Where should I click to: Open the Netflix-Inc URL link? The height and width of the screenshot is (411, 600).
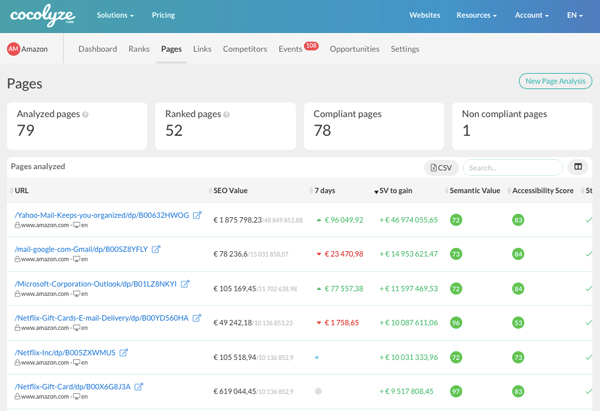[x=65, y=352]
